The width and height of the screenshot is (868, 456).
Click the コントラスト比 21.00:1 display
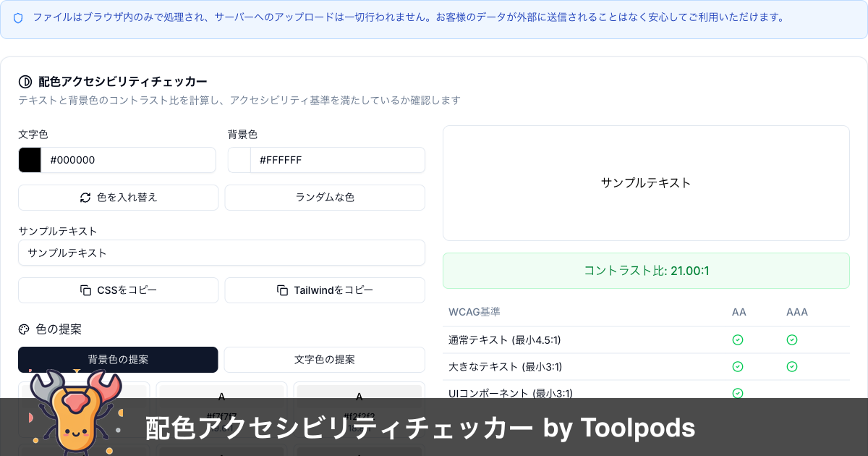click(x=646, y=270)
